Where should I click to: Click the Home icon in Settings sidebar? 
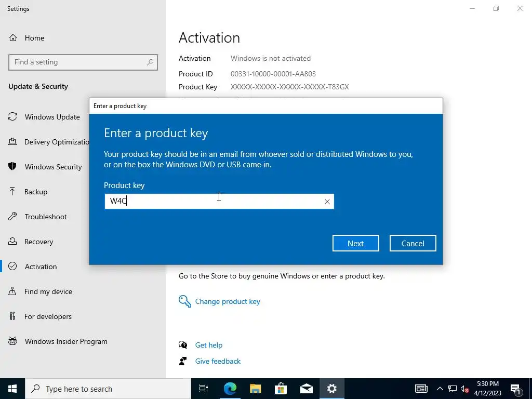coord(13,37)
